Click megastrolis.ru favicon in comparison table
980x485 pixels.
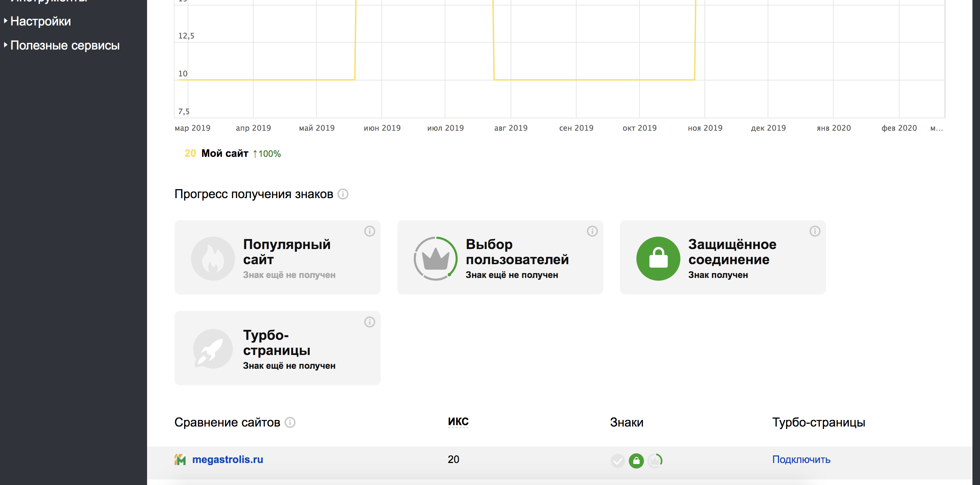[180, 460]
